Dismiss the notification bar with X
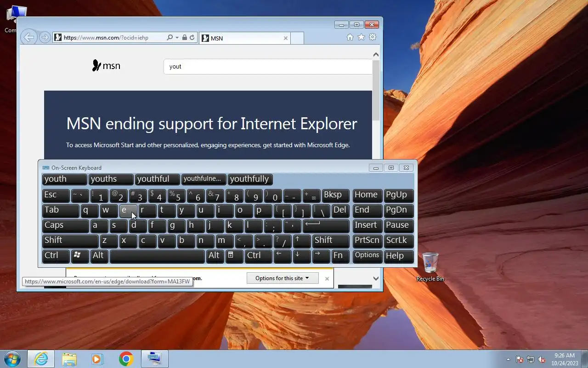 [x=327, y=278]
